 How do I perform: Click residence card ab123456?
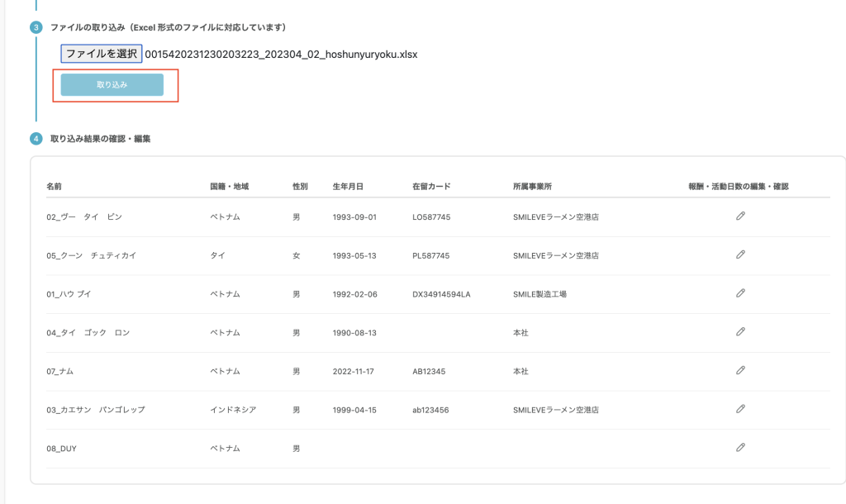coord(430,410)
